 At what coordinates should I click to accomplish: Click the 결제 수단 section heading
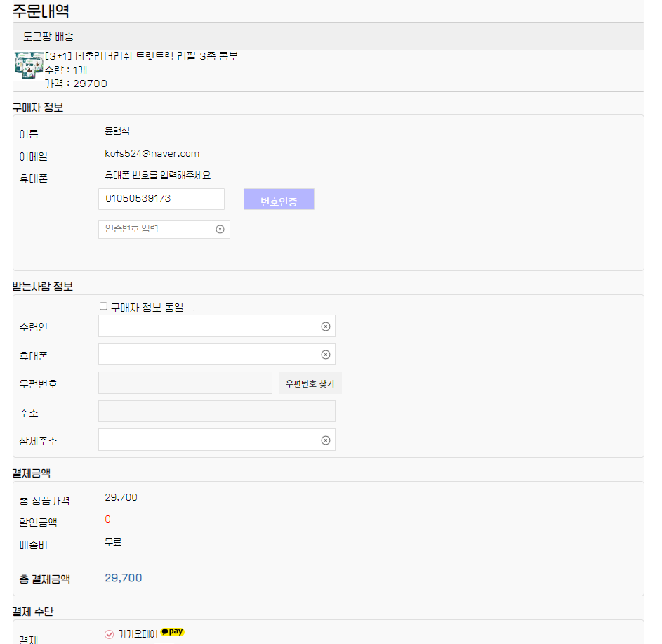[33, 612]
